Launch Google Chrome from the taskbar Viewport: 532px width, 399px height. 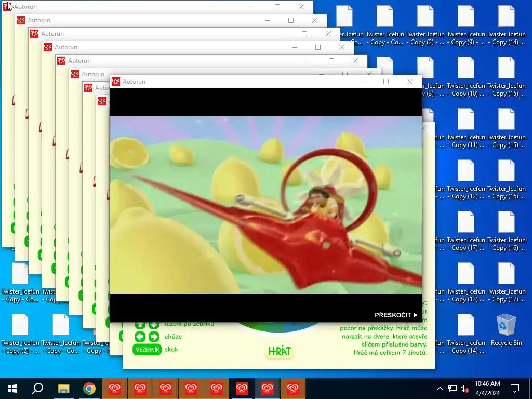pos(89,389)
